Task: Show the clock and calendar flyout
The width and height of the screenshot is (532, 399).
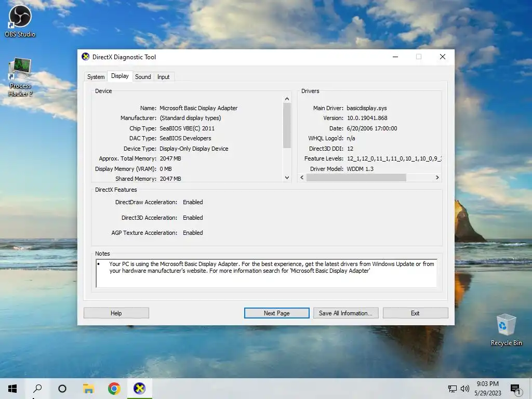Action: coord(487,389)
